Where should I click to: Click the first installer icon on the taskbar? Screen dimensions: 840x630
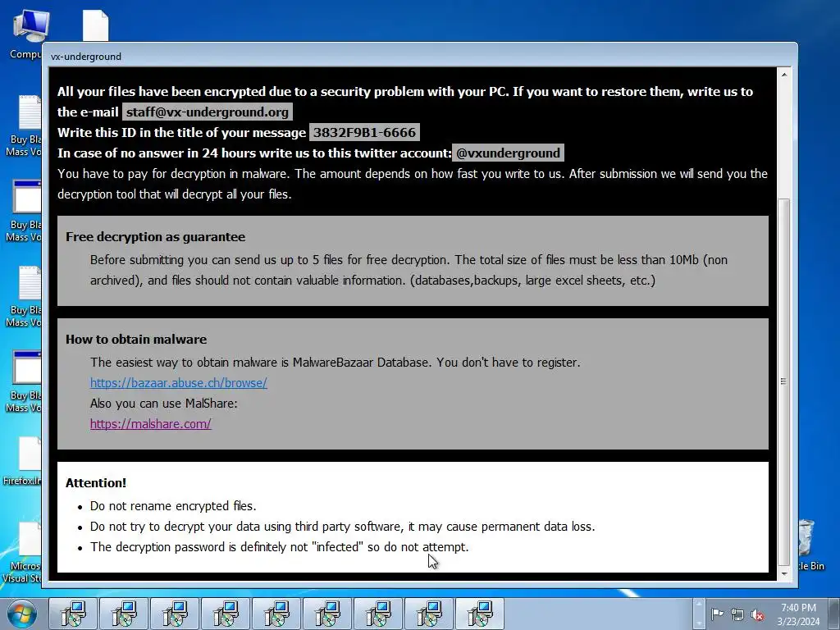click(x=73, y=614)
